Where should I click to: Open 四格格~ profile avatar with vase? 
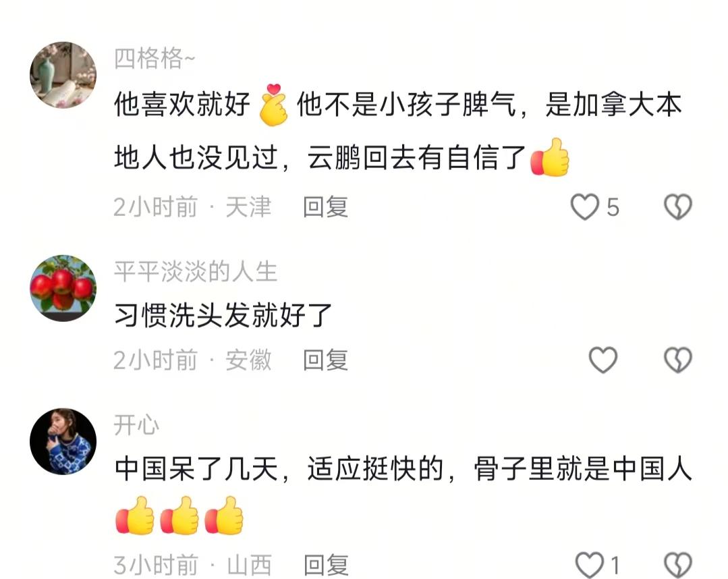[x=63, y=75]
